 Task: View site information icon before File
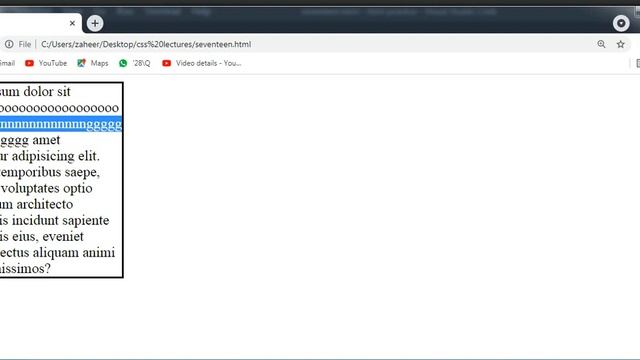9,44
